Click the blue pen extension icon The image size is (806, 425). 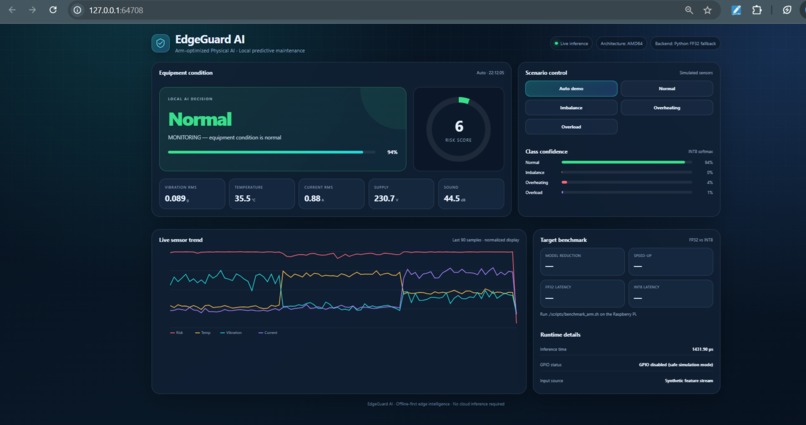736,10
